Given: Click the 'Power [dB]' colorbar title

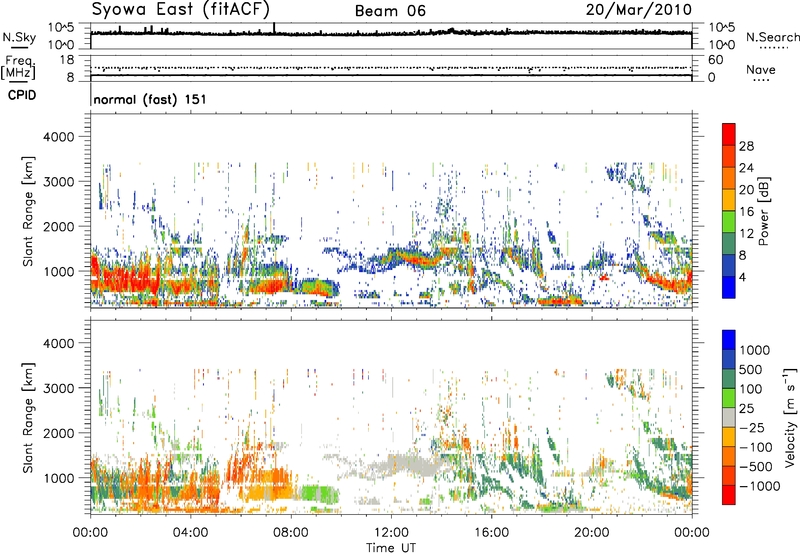Looking at the screenshot, I should (x=763, y=211).
